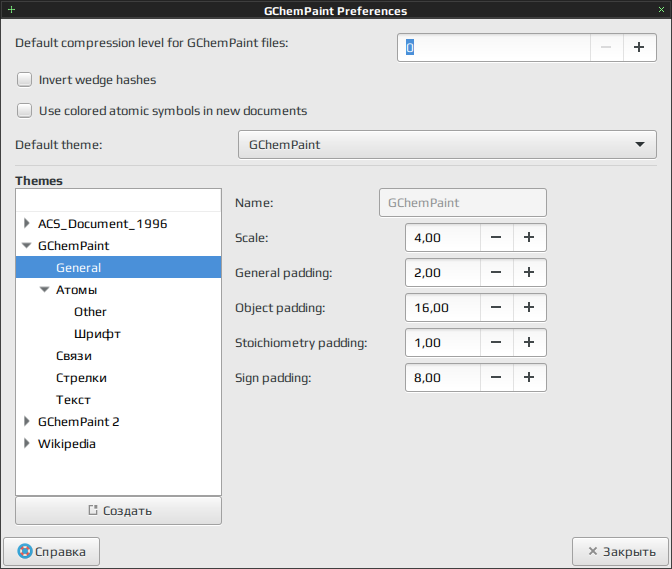672x569 pixels.
Task: Increase Object padding with plus
Action: pyautogui.click(x=529, y=308)
